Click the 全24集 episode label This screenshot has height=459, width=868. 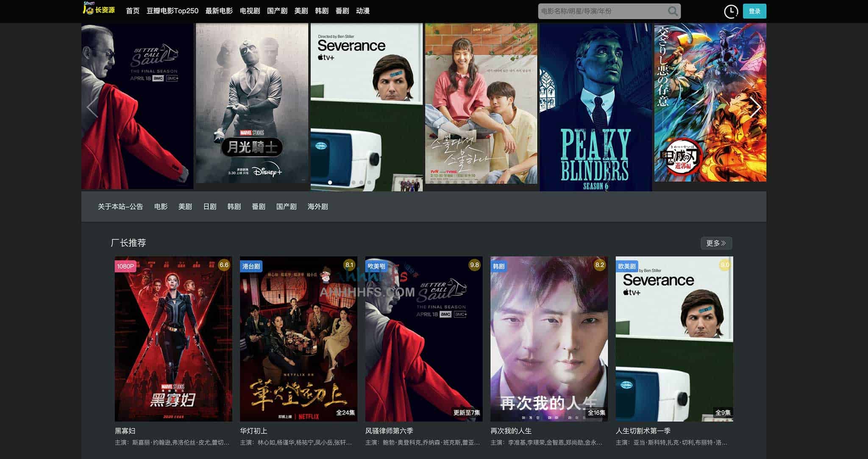coord(345,412)
